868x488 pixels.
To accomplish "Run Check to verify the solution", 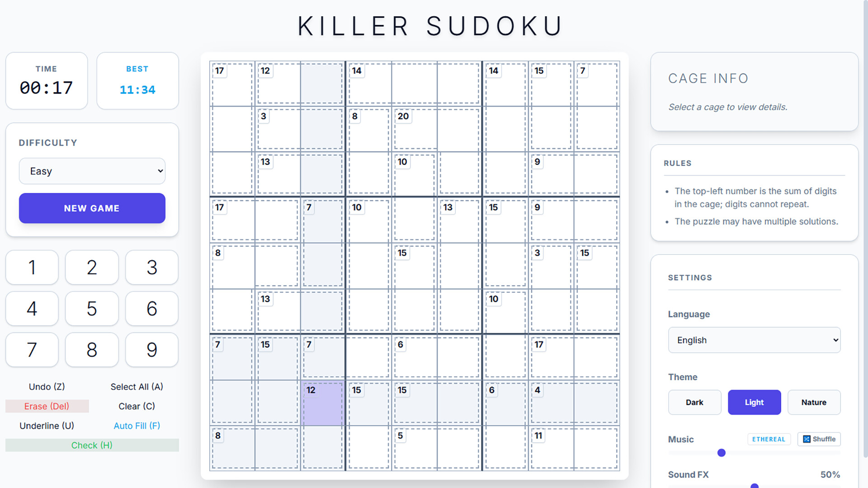I will coord(92,445).
